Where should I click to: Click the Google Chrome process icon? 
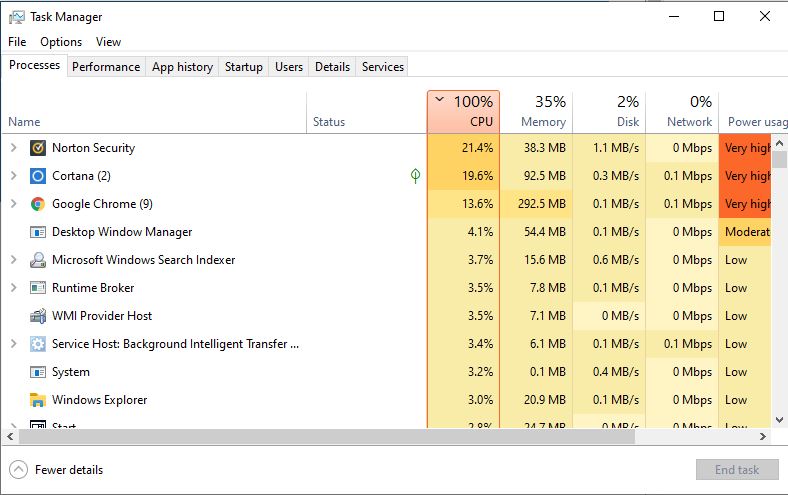coord(38,204)
